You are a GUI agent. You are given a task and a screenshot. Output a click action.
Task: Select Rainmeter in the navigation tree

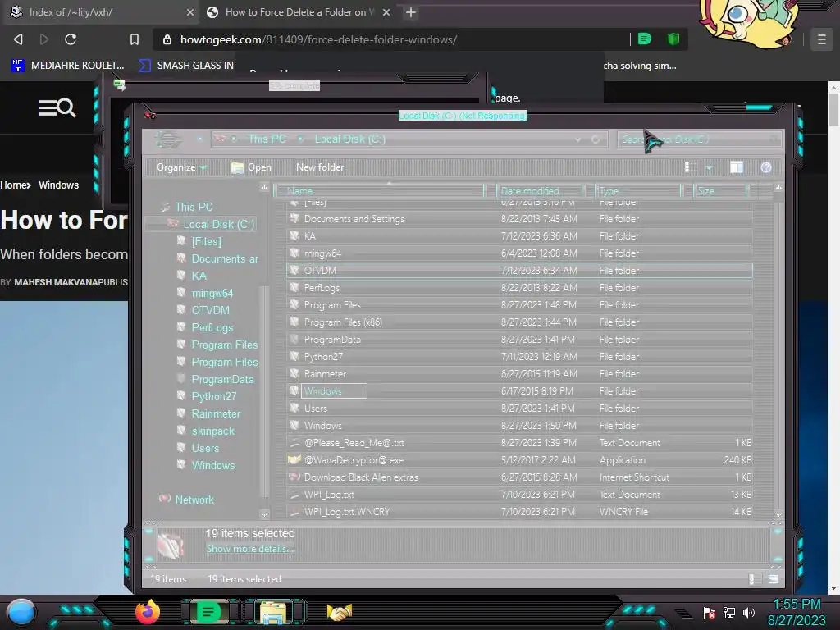[216, 413]
